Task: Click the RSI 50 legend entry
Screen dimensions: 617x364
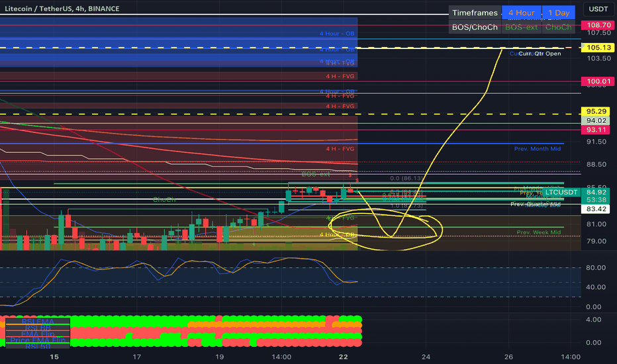Action: point(38,346)
